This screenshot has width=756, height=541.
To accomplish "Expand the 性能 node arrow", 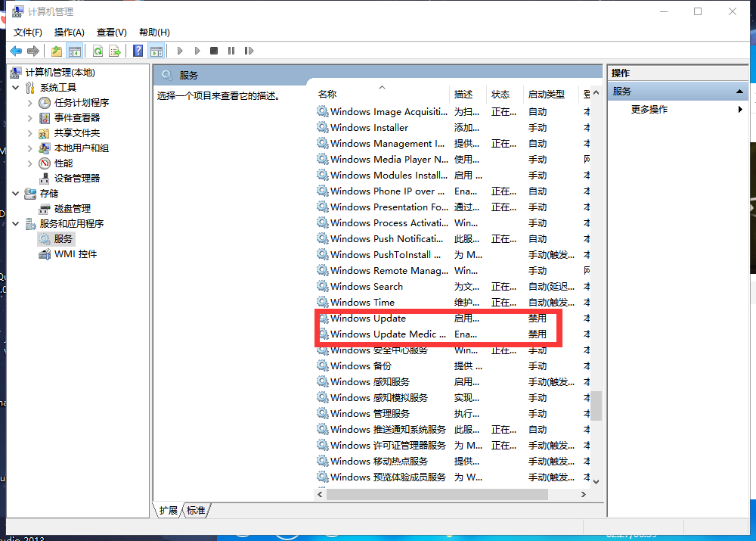I will tap(30, 163).
